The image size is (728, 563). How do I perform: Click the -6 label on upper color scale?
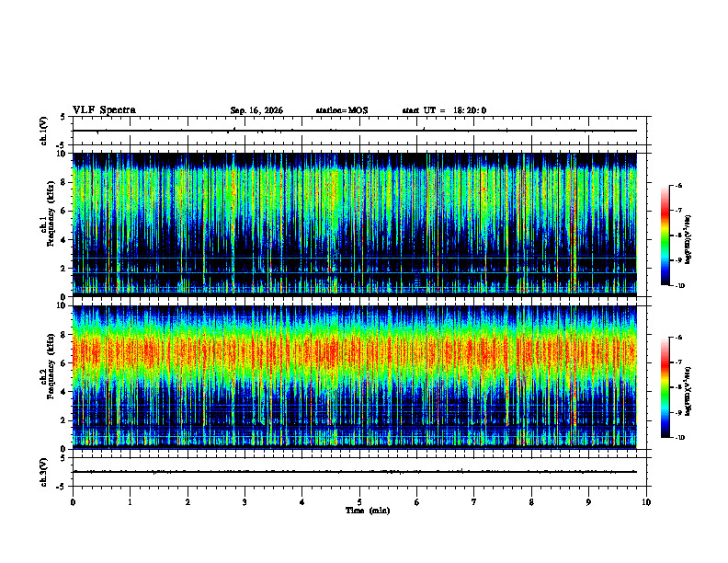point(678,185)
